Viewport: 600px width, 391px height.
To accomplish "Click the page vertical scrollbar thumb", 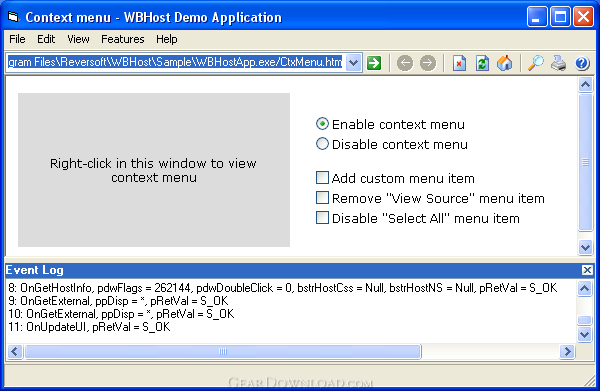I will tap(585, 162).
